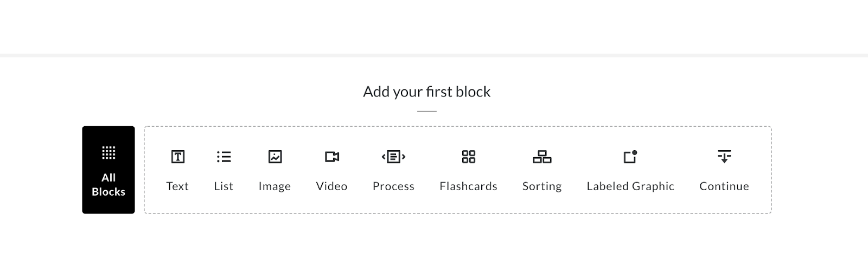Select the Sorting block hierarchy icon
This screenshot has height=272, width=868.
point(542,157)
